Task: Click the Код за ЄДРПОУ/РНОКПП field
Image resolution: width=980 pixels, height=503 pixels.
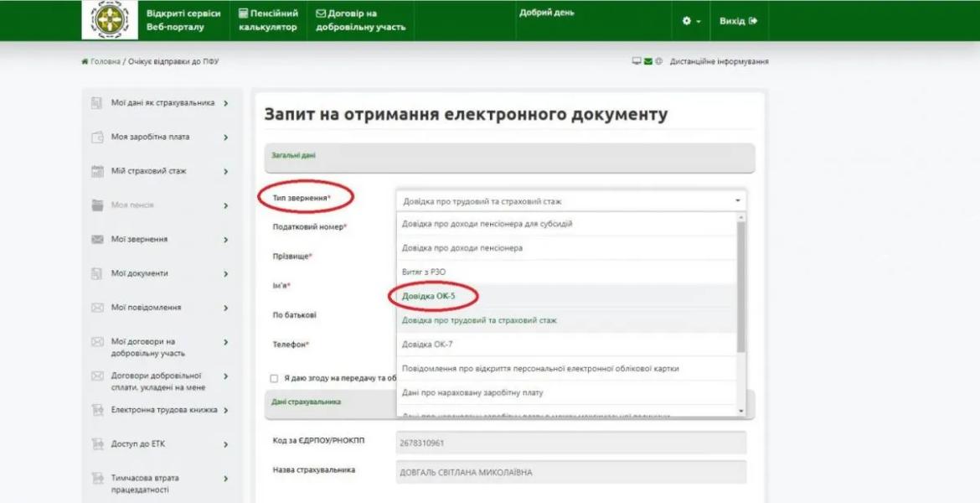Action: click(x=570, y=442)
